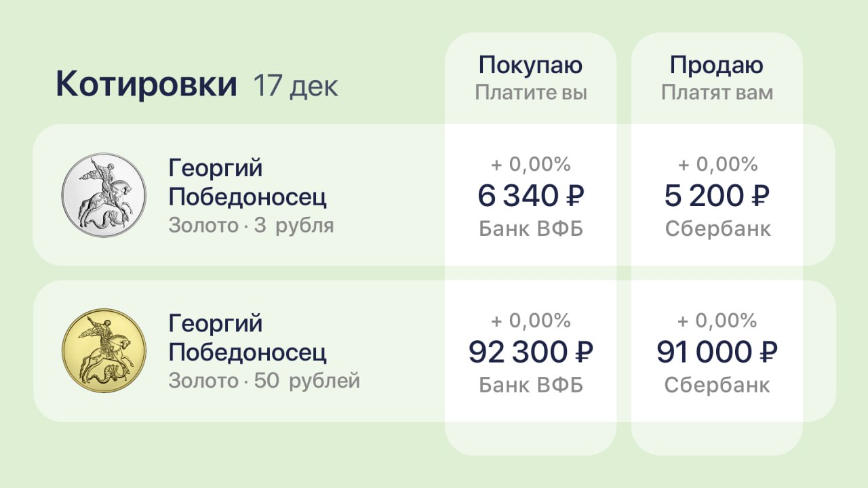Click the Золото · 50 рублей subtitle
Screen dimensions: 868x488
point(264,381)
